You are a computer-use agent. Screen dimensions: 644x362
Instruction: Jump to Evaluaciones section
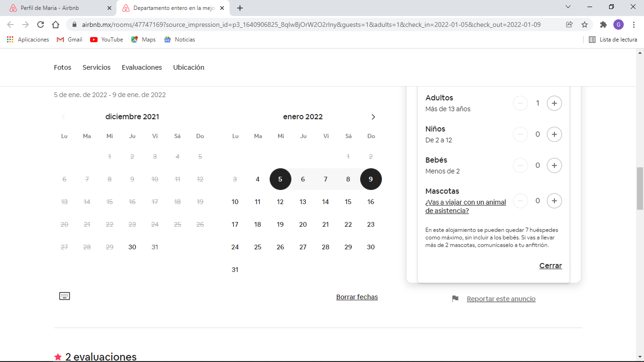coord(142,67)
